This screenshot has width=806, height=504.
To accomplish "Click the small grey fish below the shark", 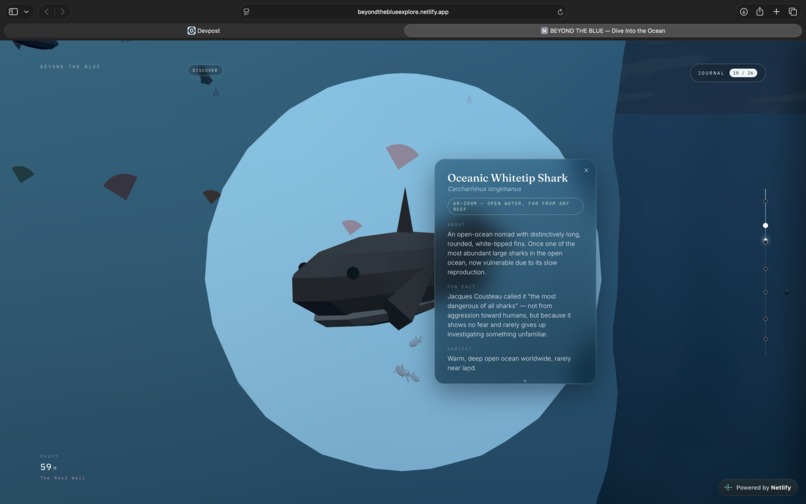I will click(415, 341).
